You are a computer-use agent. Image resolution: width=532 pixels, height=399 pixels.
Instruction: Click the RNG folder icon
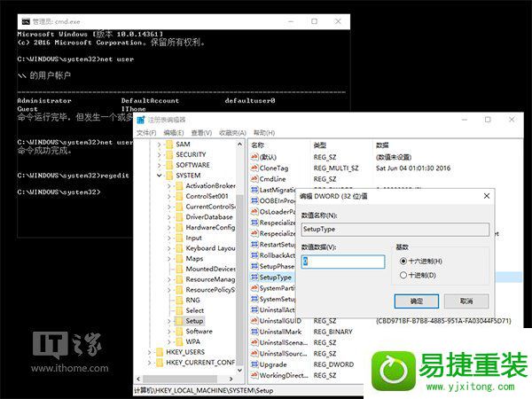179,301
